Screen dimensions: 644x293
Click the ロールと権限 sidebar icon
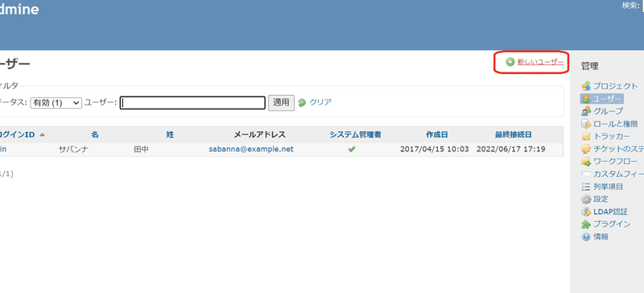(586, 124)
